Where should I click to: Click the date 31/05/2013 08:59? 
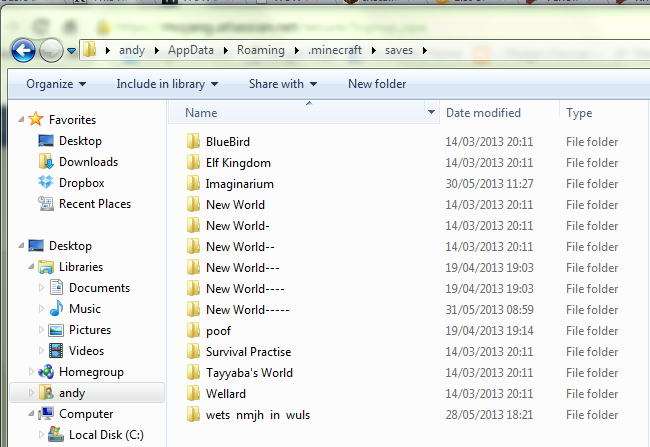489,310
